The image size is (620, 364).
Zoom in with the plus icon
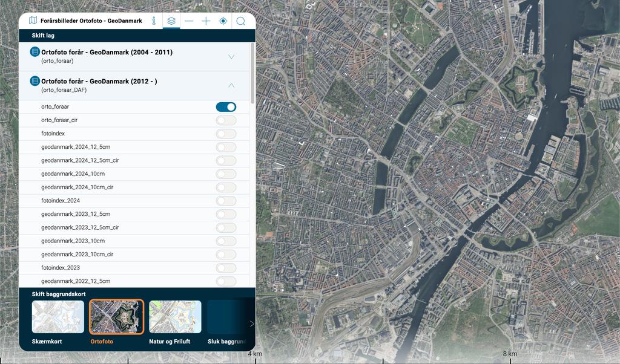(206, 21)
